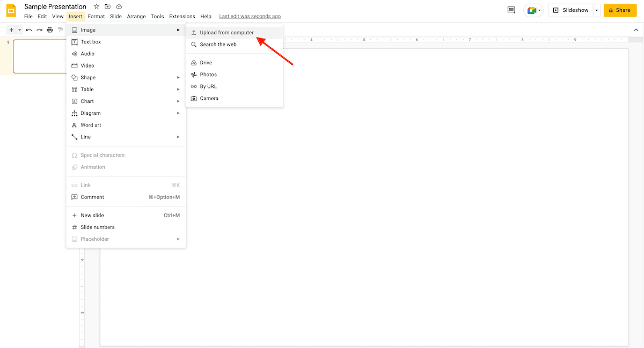The height and width of the screenshot is (348, 644).
Task: Select the Paint format tool
Action: pyautogui.click(x=60, y=29)
